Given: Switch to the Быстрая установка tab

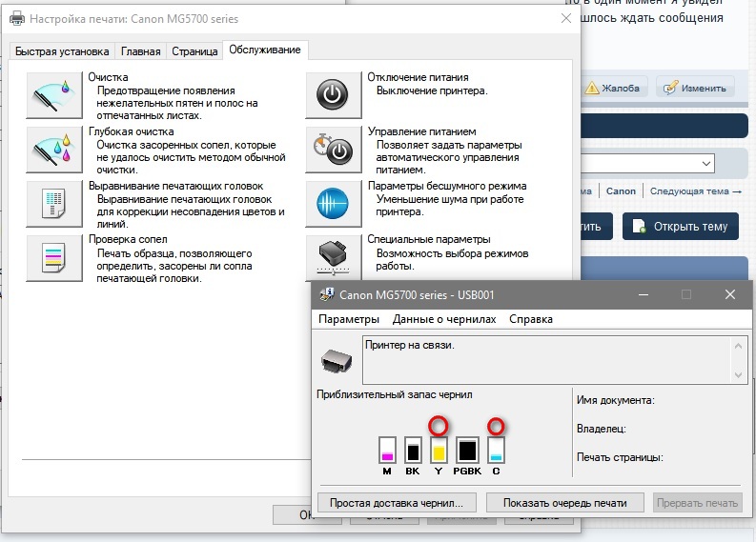Looking at the screenshot, I should 62,51.
